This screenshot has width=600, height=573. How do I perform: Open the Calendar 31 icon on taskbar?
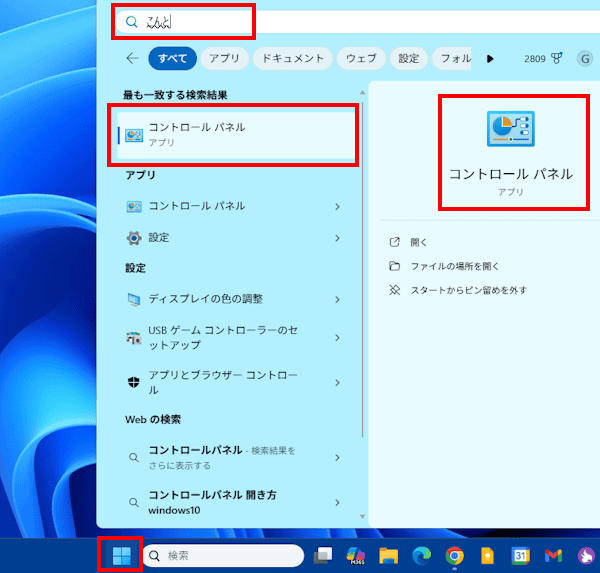[520, 555]
